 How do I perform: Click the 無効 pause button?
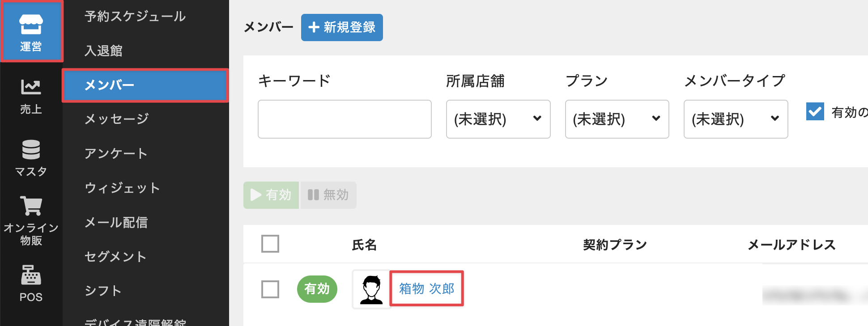point(328,195)
